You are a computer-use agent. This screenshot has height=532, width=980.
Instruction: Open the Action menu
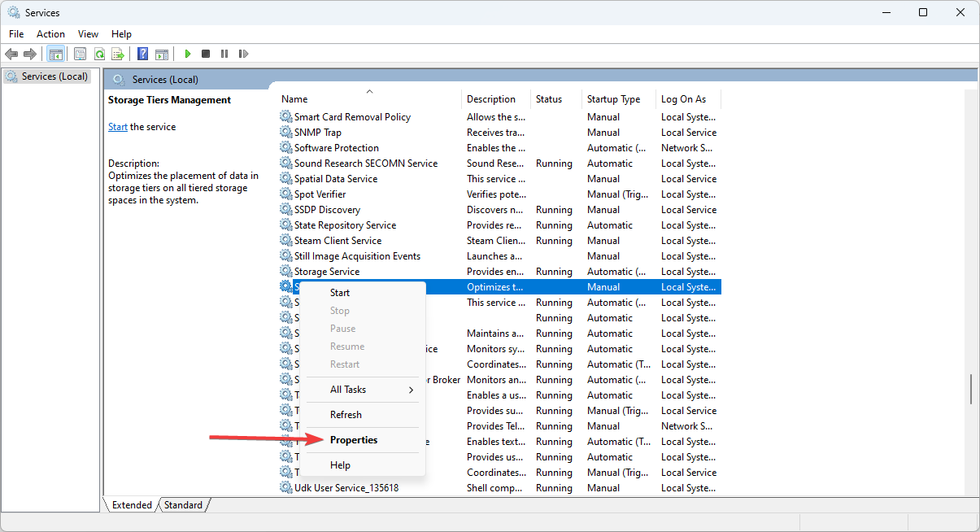50,33
